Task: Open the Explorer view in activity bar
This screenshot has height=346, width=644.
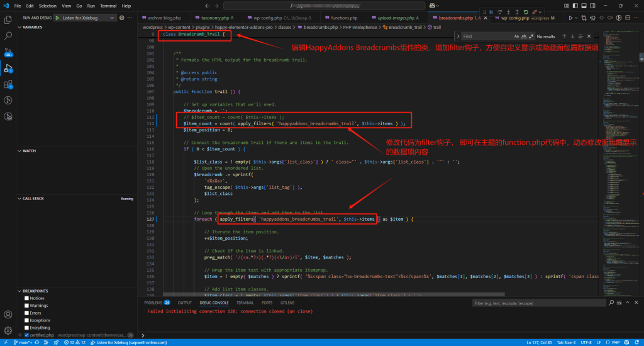Action: point(8,20)
